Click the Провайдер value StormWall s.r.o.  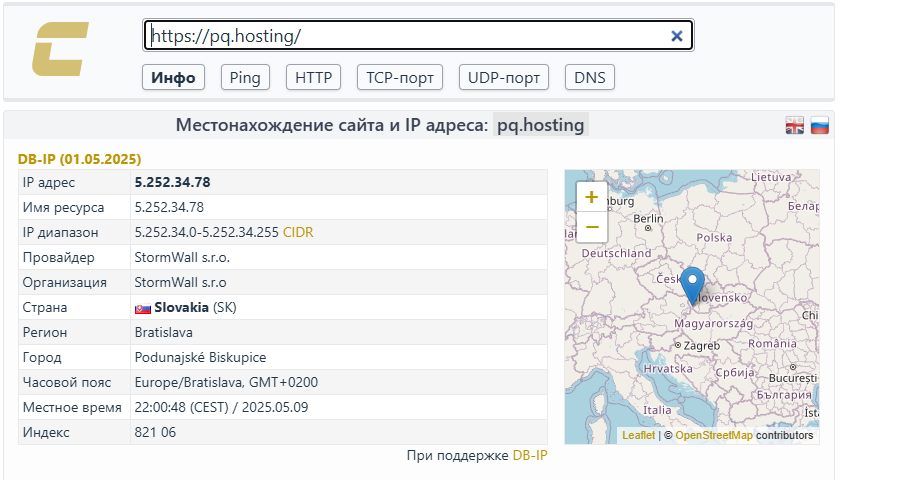point(182,257)
